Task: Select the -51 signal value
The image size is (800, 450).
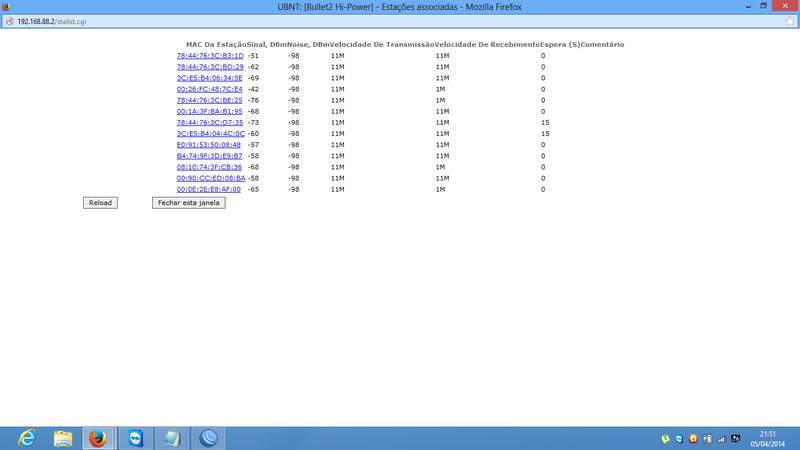Action: click(253, 56)
